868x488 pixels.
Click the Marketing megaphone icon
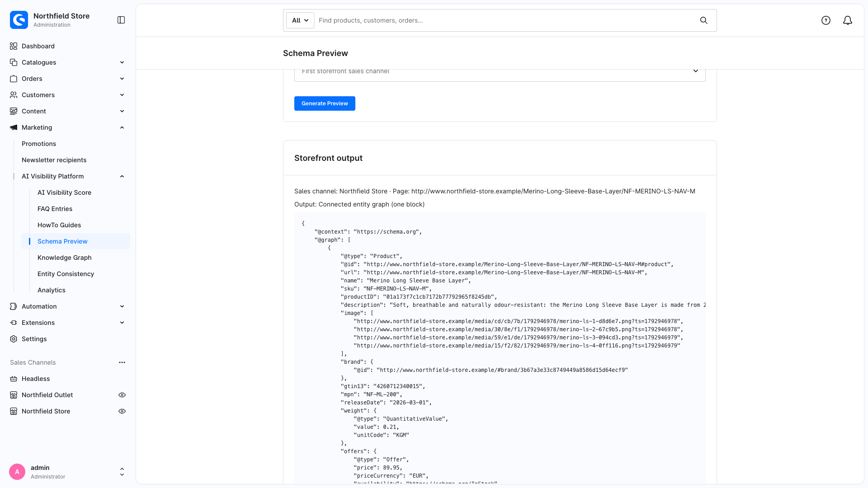(x=14, y=127)
